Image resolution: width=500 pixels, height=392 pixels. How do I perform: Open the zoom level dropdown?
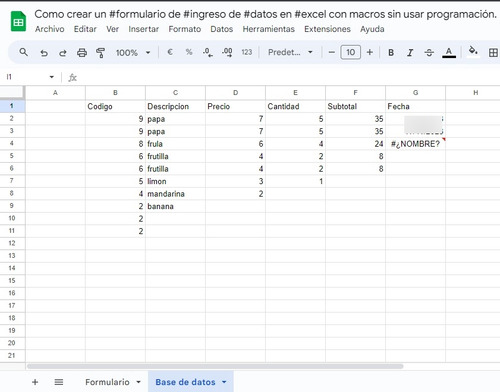pos(133,53)
